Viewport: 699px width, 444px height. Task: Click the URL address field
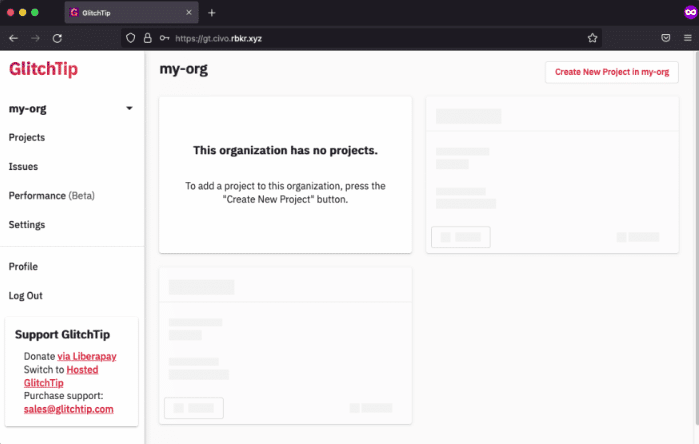pos(361,38)
